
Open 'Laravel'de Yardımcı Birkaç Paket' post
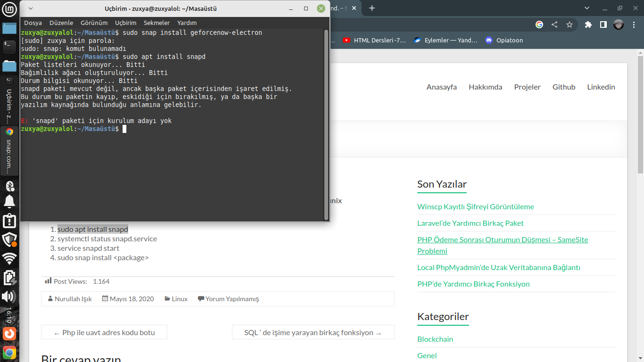(471, 223)
